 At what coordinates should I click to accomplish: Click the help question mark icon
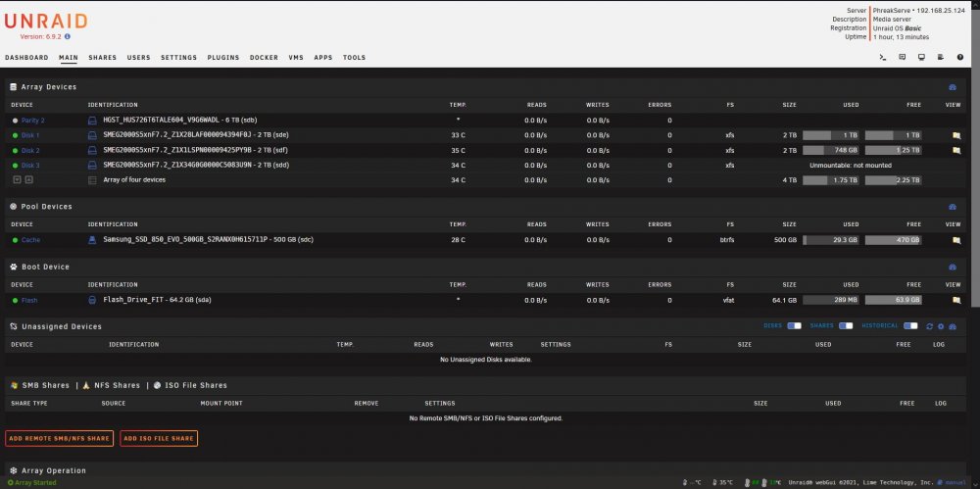click(960, 57)
